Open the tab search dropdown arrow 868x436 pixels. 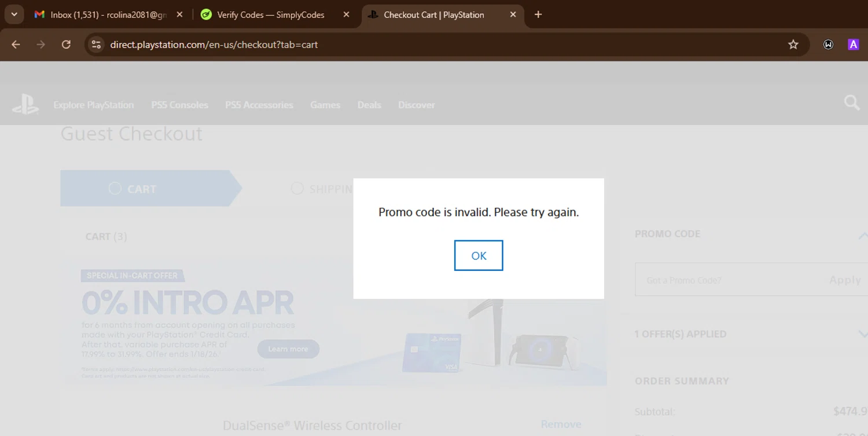pos(14,14)
